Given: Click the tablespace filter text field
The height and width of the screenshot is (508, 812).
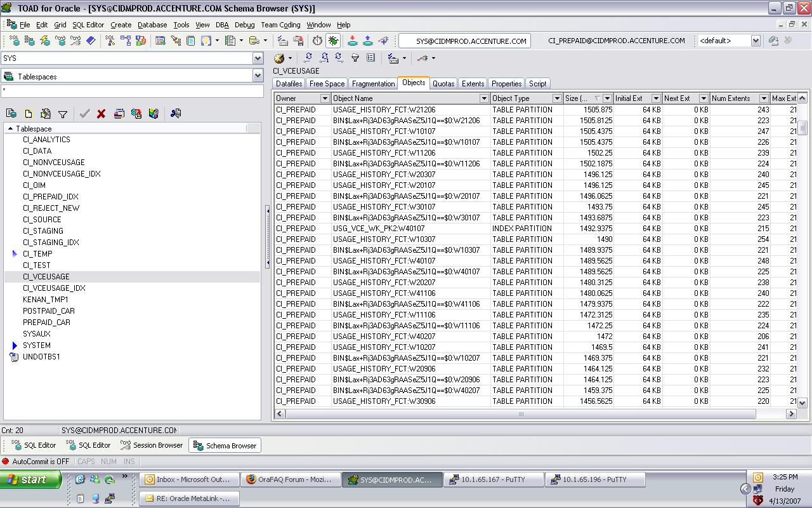Looking at the screenshot, I should coord(132,91).
